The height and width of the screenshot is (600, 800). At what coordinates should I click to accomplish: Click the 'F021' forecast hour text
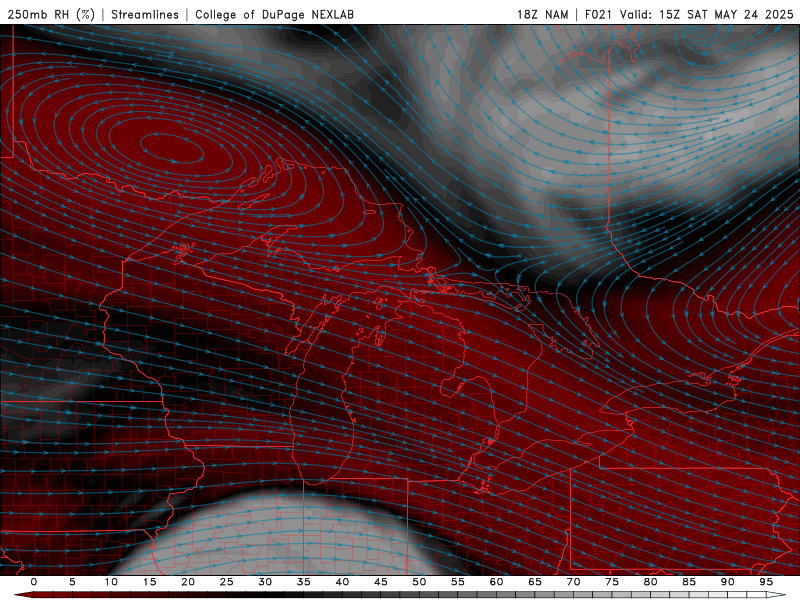pyautogui.click(x=599, y=14)
